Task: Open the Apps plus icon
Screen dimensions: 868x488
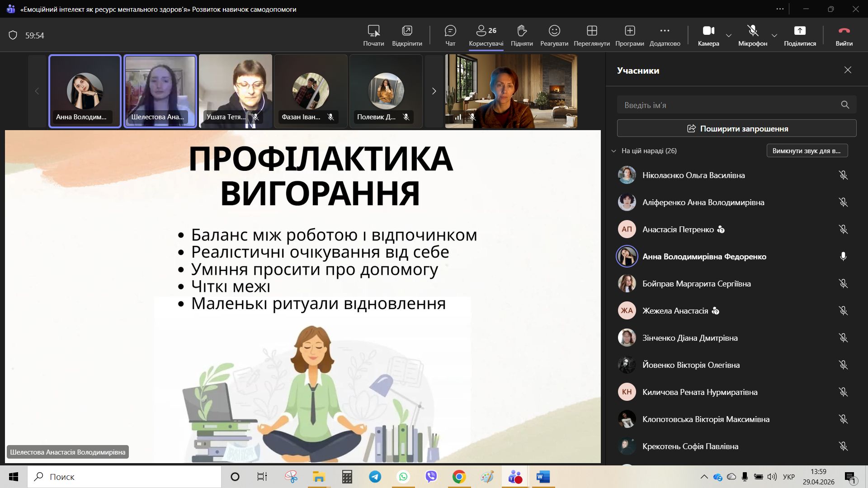Action: tap(630, 31)
